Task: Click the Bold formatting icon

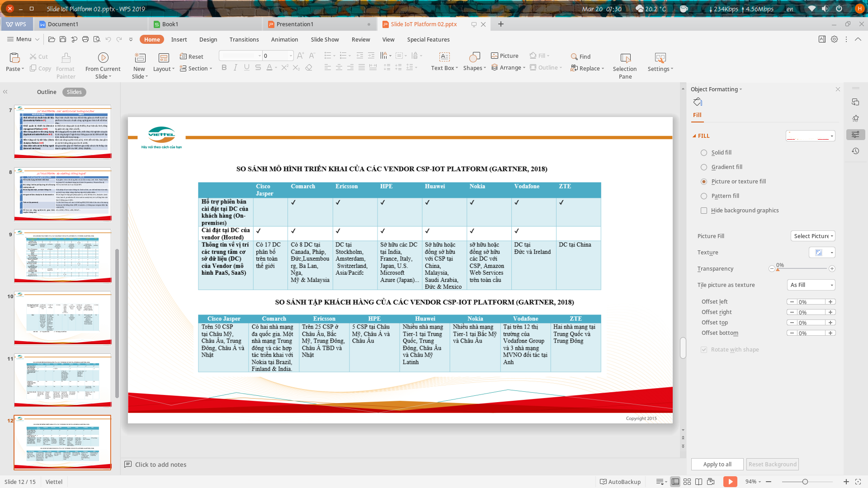Action: pos(224,67)
